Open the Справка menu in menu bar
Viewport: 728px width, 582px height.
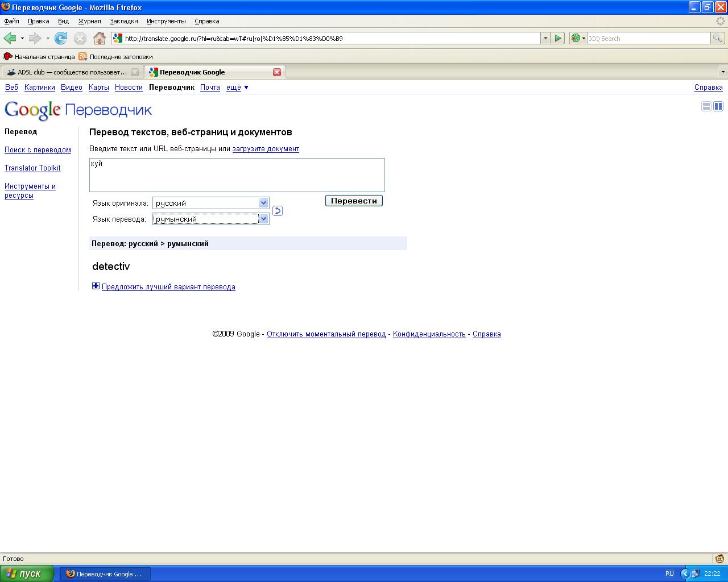click(x=207, y=21)
